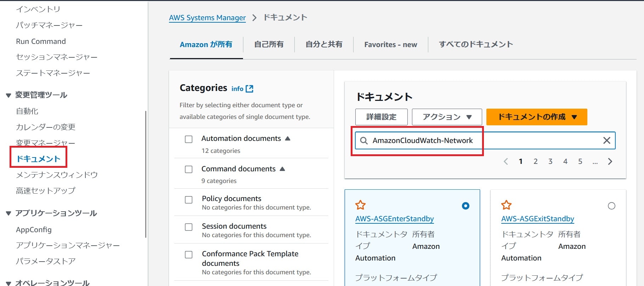This screenshot has width=644, height=286.
Task: Switch to the Amazon が所有 tab
Action: point(206,45)
